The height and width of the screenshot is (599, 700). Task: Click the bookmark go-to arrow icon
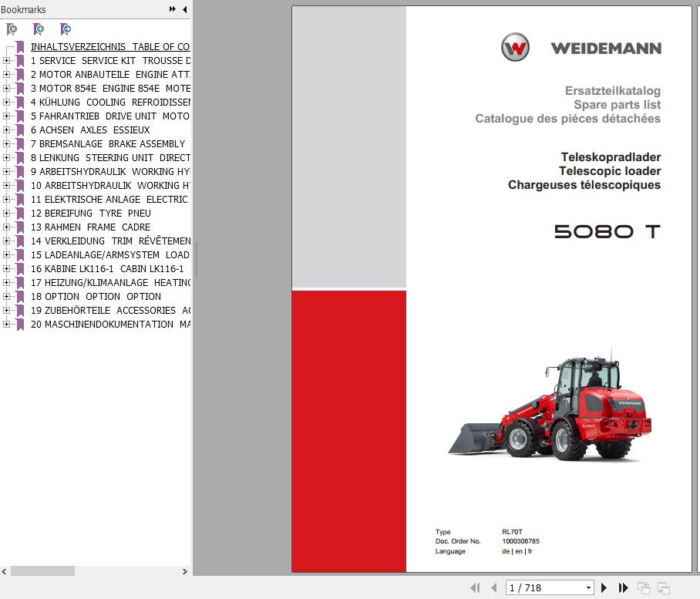pos(66,29)
